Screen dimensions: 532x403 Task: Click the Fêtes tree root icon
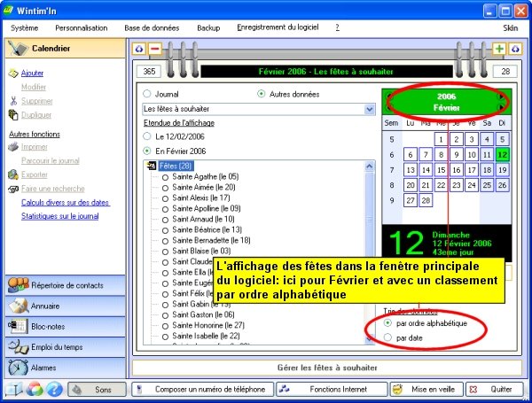click(x=152, y=167)
